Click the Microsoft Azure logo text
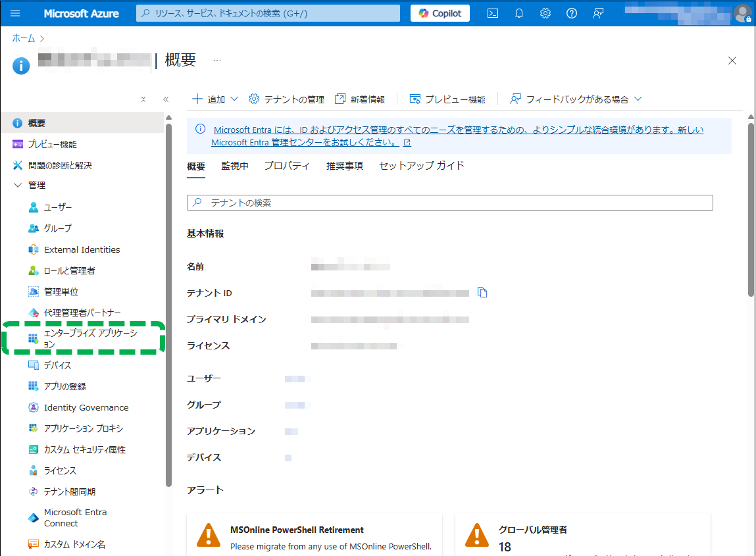The image size is (756, 556). tap(81, 14)
